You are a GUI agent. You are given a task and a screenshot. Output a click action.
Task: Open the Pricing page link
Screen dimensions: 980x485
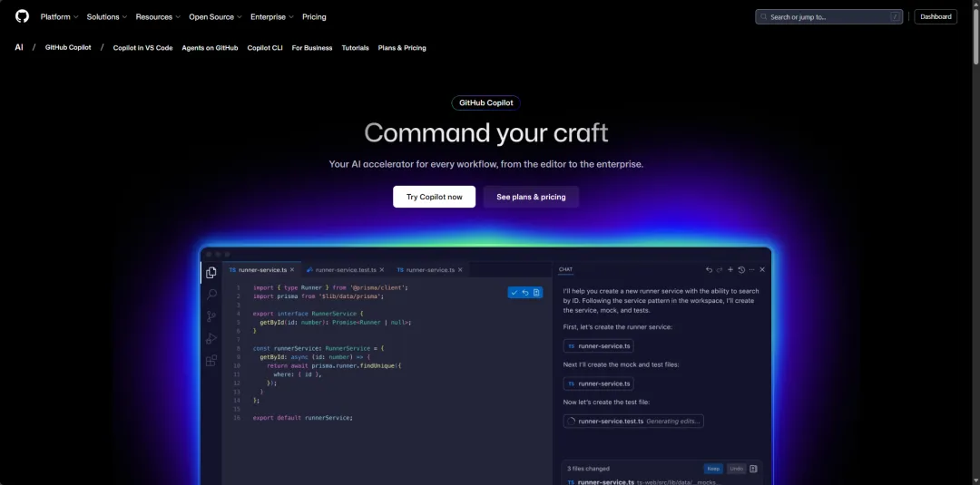[x=314, y=17]
